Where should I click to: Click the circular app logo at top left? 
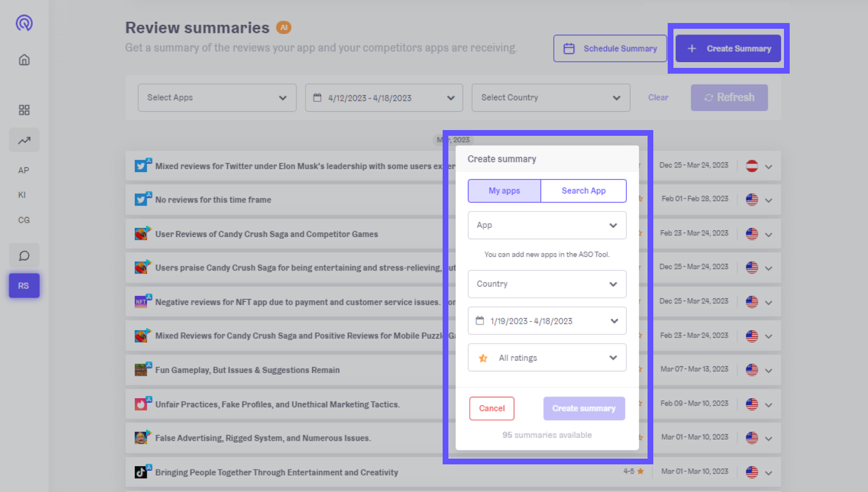tap(24, 23)
